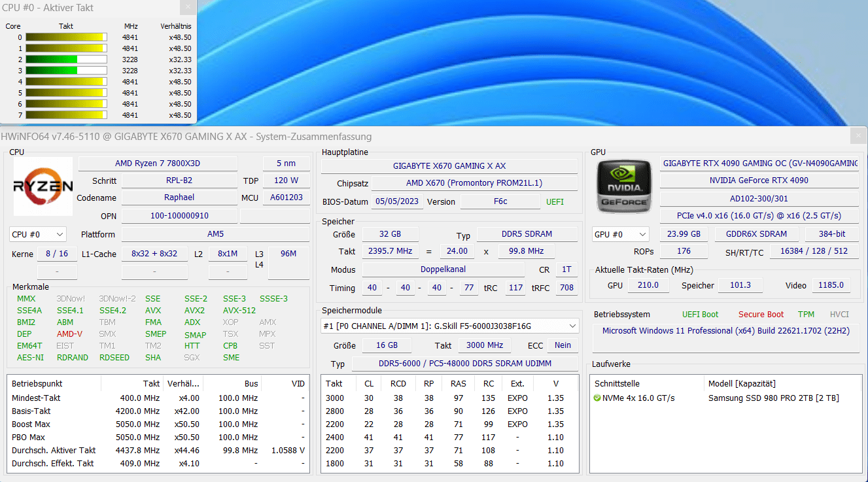Screen dimensions: 868x482
Task: Click the green NVMe status check icon
Action: tap(597, 398)
